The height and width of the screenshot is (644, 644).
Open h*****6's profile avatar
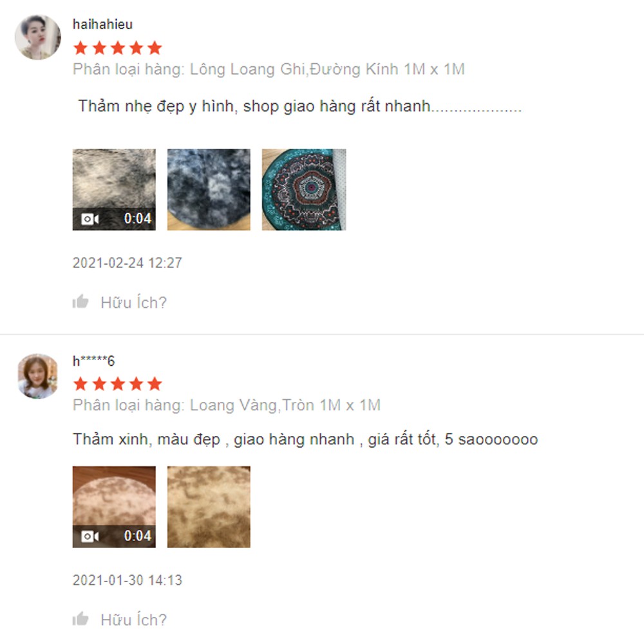[x=38, y=376]
